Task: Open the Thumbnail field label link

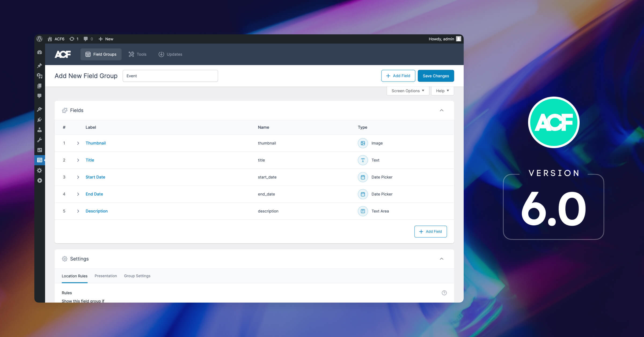Action: pyautogui.click(x=96, y=143)
